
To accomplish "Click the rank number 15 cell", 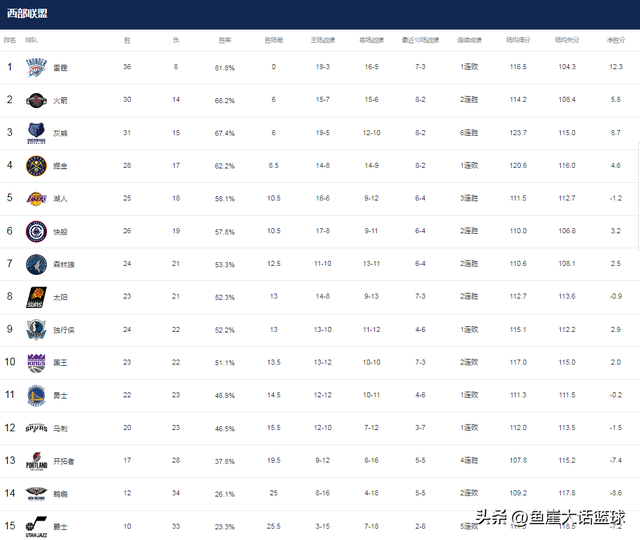I will [10, 526].
